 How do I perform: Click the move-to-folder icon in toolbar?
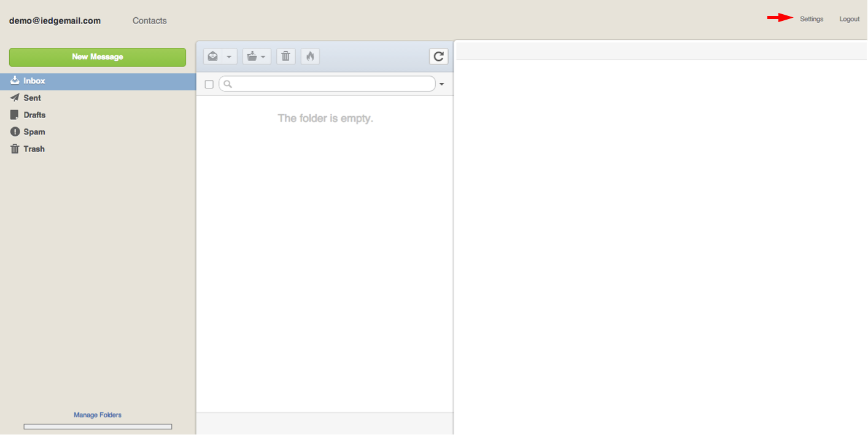[x=252, y=57]
